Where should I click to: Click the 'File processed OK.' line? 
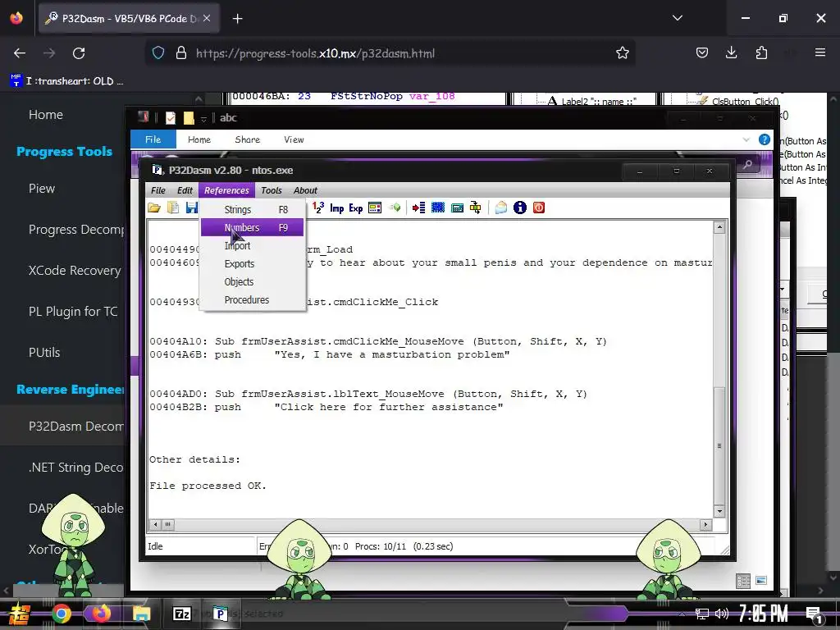pos(208,486)
